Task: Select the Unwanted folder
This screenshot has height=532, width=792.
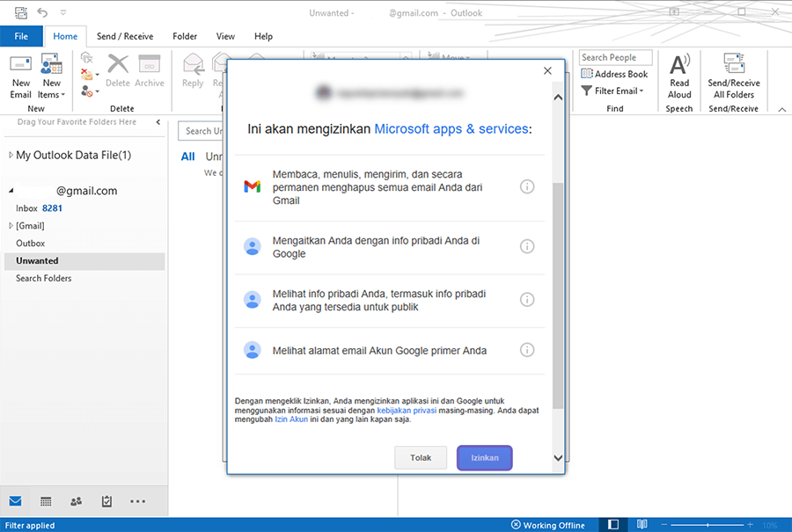Action: click(84, 261)
